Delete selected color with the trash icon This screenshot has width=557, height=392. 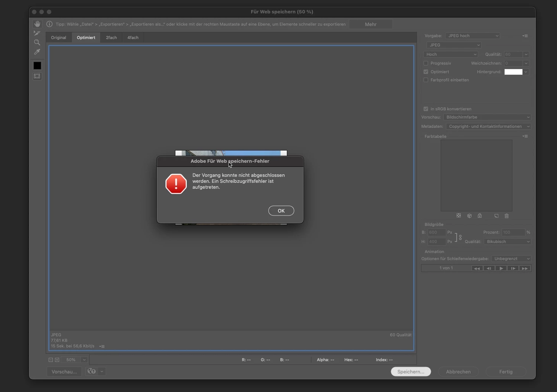tap(506, 216)
